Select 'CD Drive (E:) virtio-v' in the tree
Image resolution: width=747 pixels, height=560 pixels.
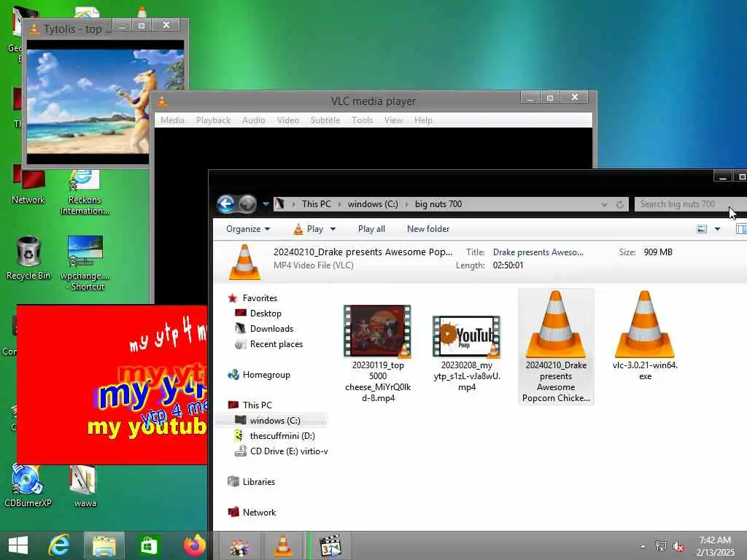click(289, 451)
